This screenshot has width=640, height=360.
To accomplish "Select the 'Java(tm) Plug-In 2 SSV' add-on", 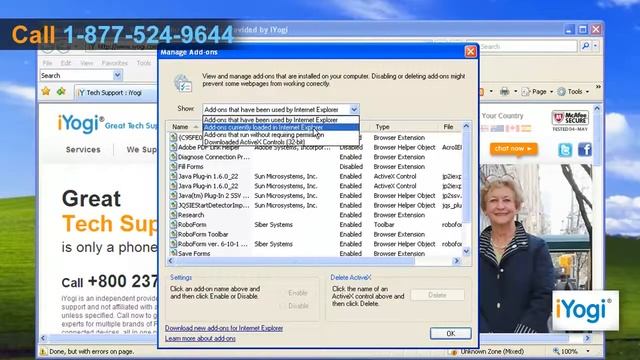I will (x=315, y=196).
